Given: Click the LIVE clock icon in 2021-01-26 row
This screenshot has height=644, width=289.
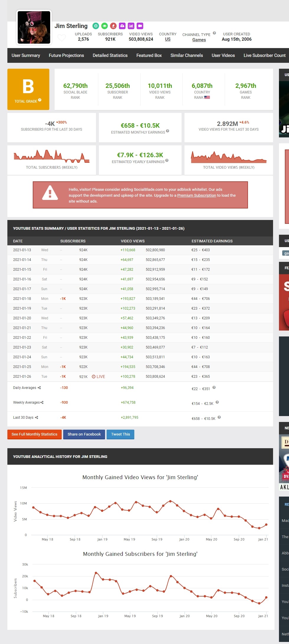Looking at the screenshot, I should pos(94,377).
